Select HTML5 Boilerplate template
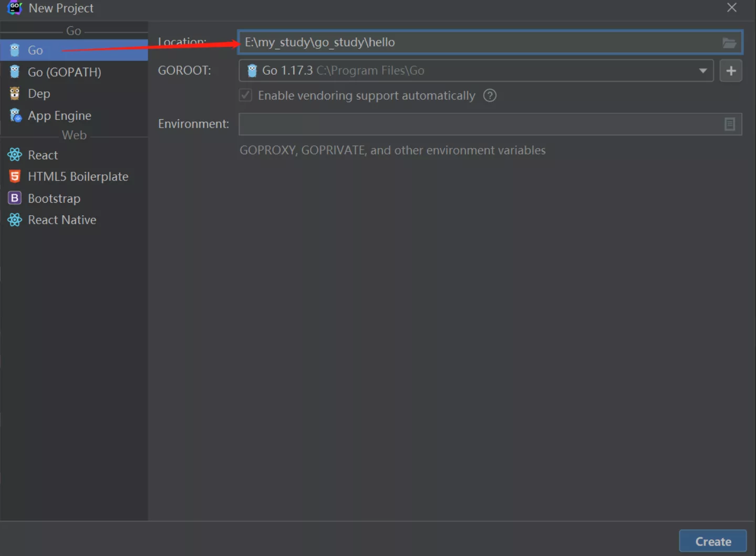 [x=74, y=176]
